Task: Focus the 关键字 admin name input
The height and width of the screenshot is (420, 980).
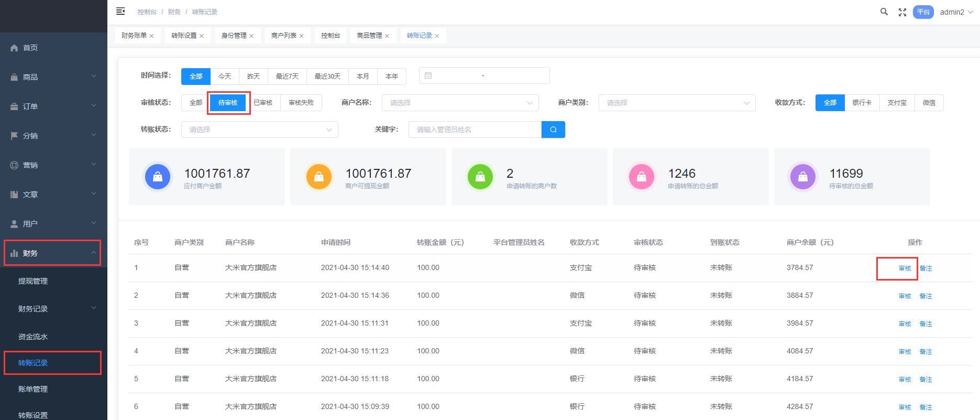Action: [475, 130]
